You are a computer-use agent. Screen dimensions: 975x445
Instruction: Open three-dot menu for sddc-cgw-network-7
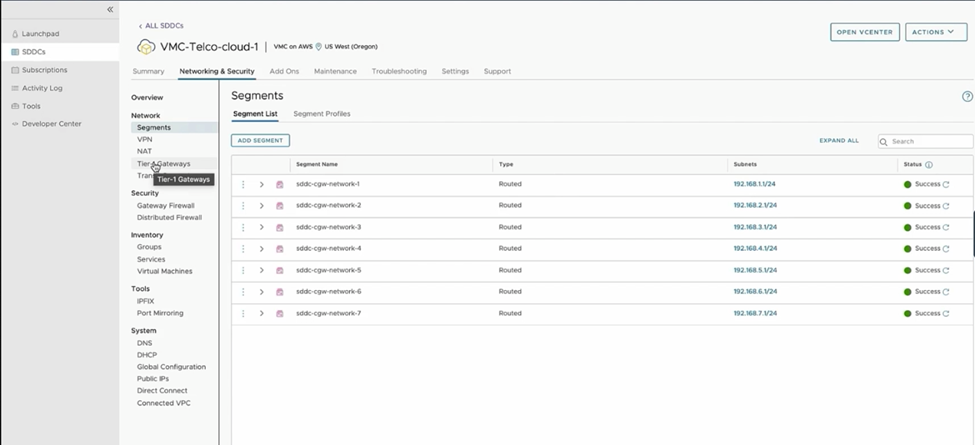click(243, 314)
